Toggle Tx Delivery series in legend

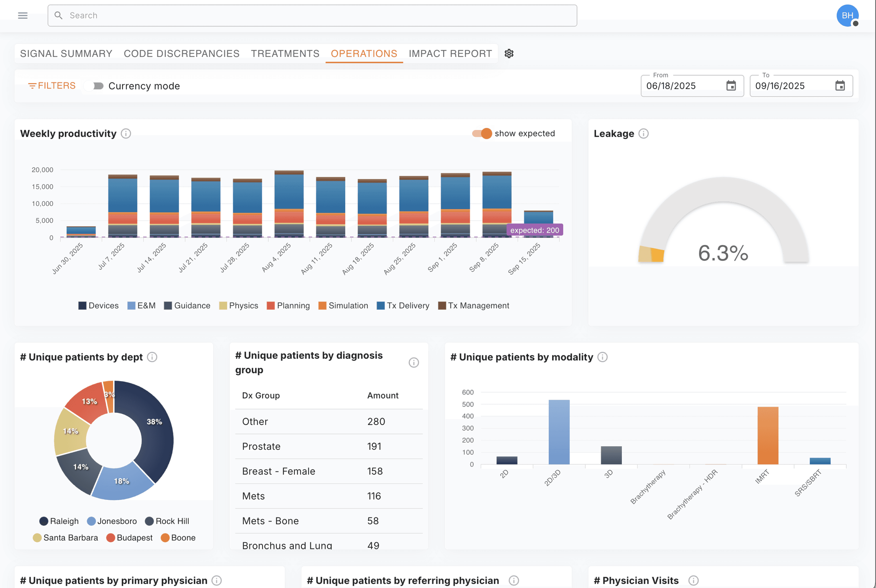coord(403,306)
